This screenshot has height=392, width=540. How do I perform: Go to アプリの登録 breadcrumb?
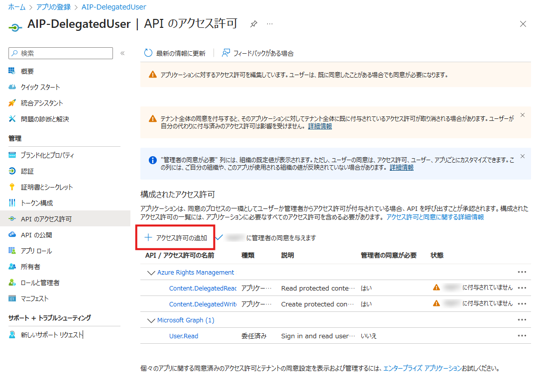(x=53, y=7)
